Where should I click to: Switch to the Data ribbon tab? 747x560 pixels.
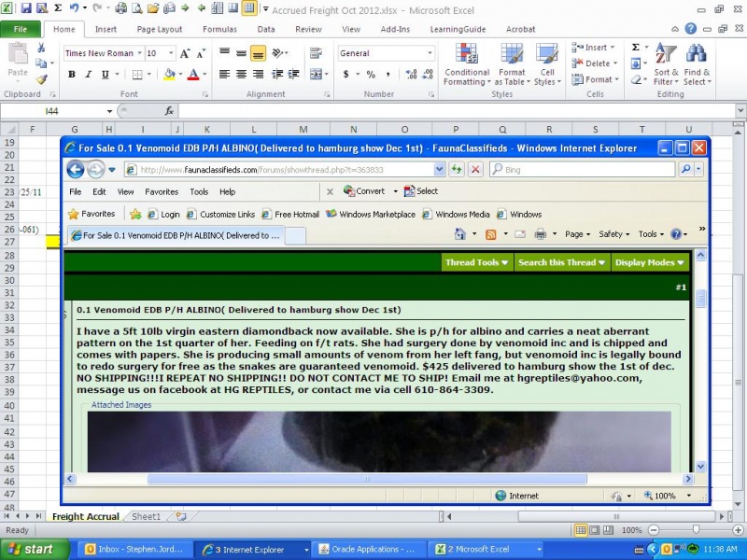266,29
